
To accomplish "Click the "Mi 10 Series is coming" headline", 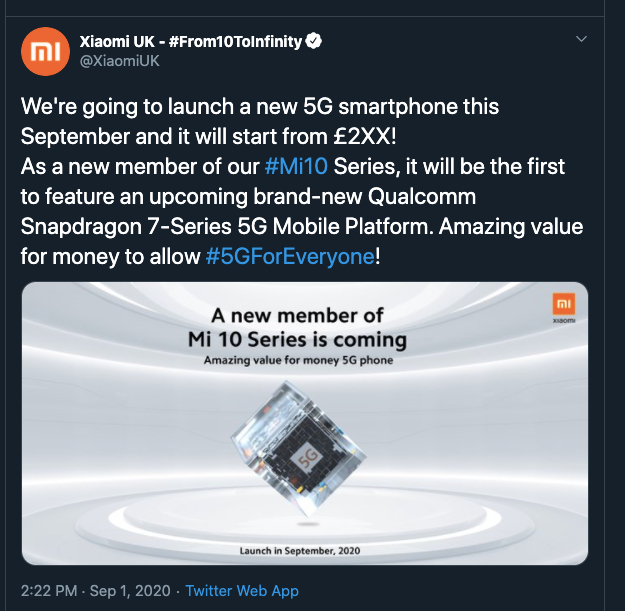I will [297, 339].
